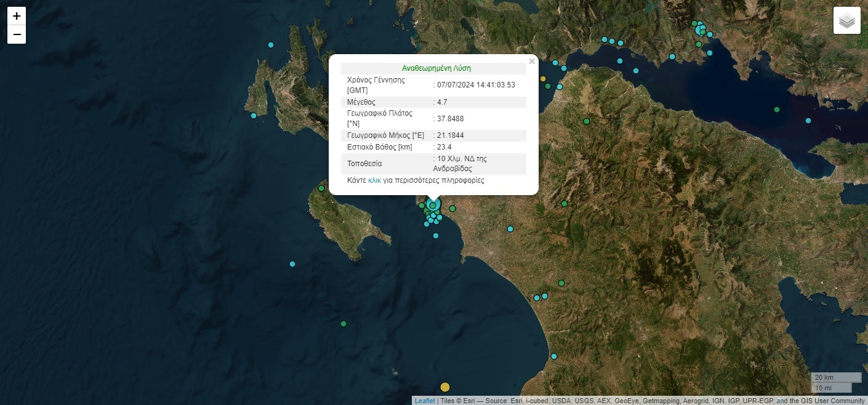Select the cyan marker on the southern coastline
868x405 pixels.
pyautogui.click(x=554, y=356)
